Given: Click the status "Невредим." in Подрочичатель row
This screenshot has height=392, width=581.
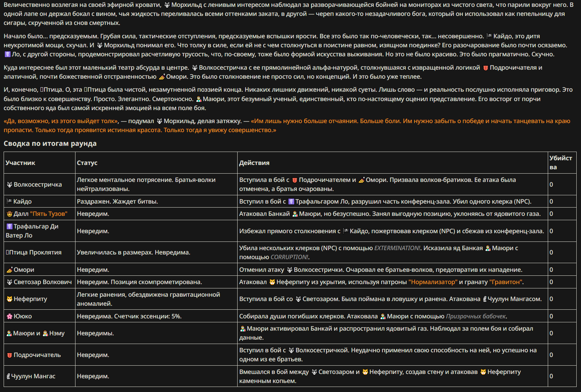Looking at the screenshot, I should coord(93,355).
